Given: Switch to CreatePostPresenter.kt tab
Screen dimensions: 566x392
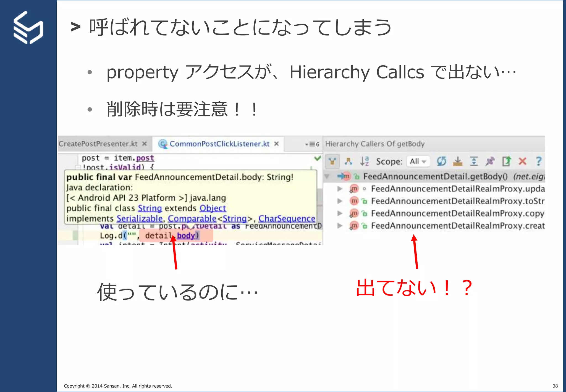Looking at the screenshot, I should click(x=98, y=144).
